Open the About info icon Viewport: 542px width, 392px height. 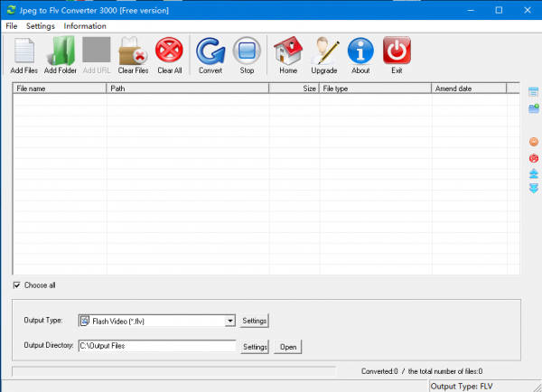click(360, 54)
